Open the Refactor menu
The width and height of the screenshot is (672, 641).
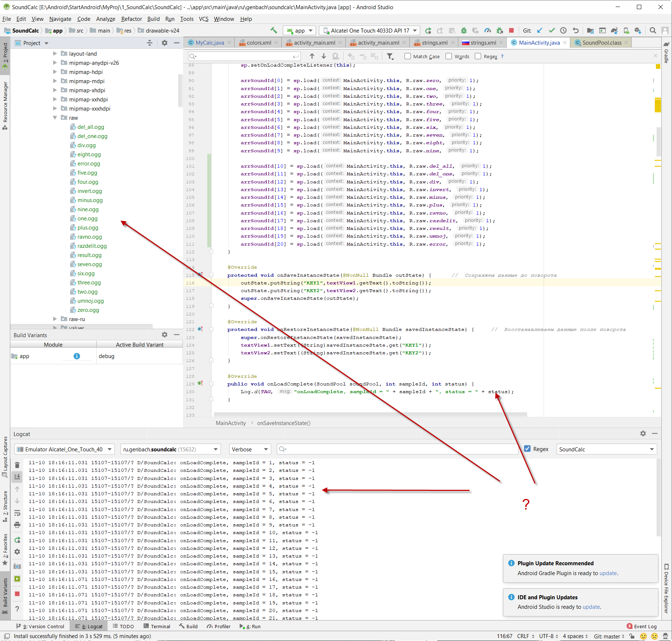pos(131,19)
